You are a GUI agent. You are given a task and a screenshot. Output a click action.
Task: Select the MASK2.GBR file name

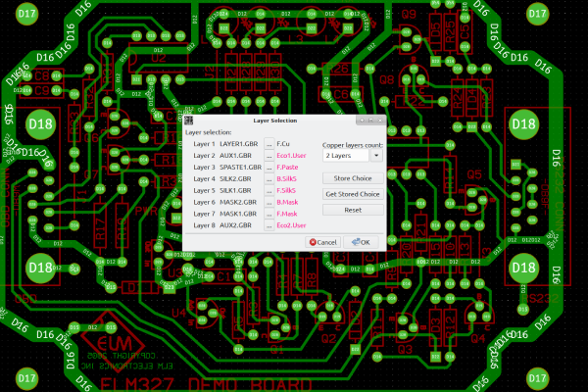point(238,202)
